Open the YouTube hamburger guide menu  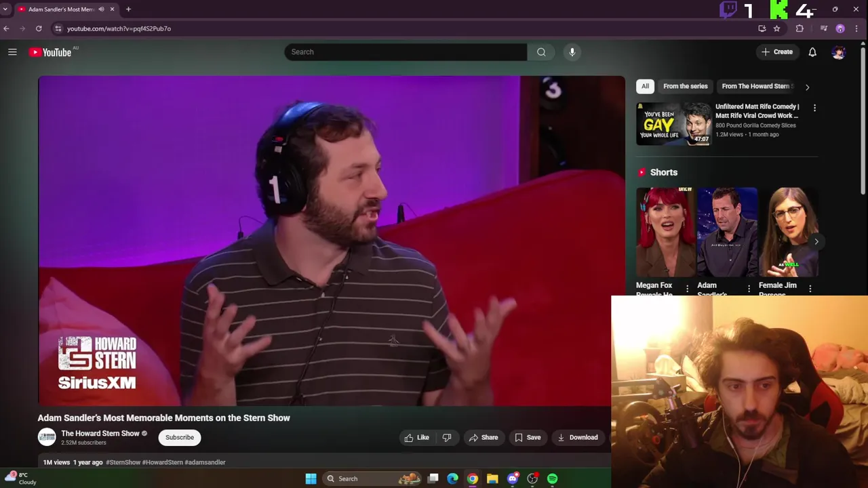[x=12, y=52]
